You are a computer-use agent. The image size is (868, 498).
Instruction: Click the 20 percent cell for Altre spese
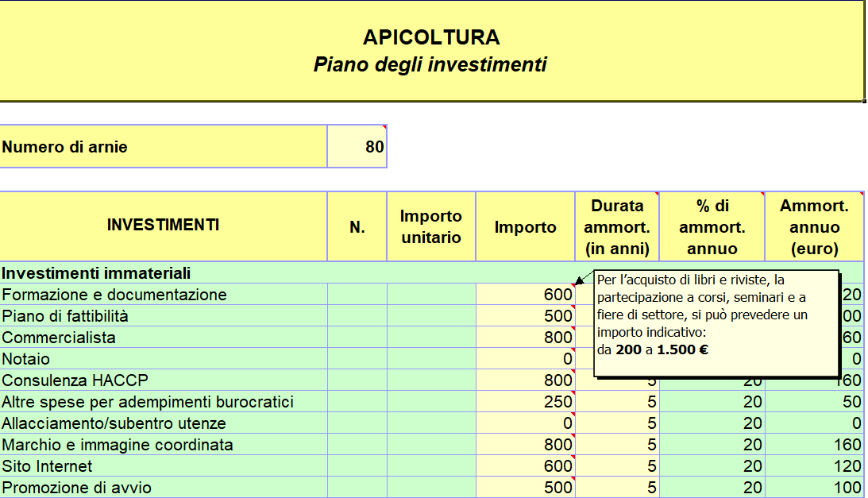point(712,402)
